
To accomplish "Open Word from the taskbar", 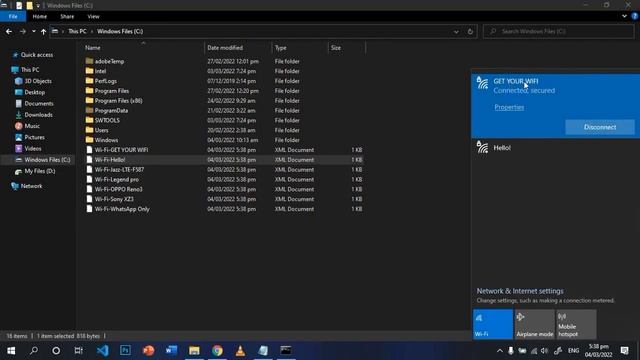I will pos(171,350).
